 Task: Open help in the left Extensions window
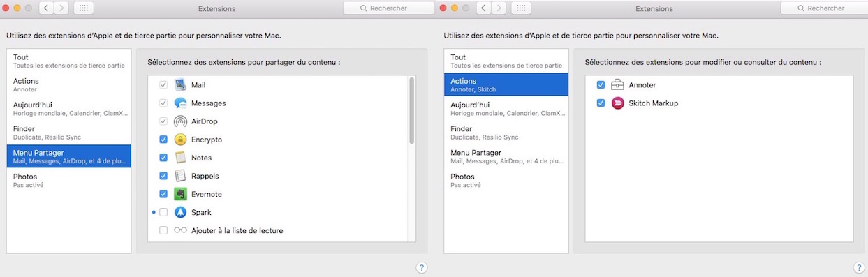422,267
